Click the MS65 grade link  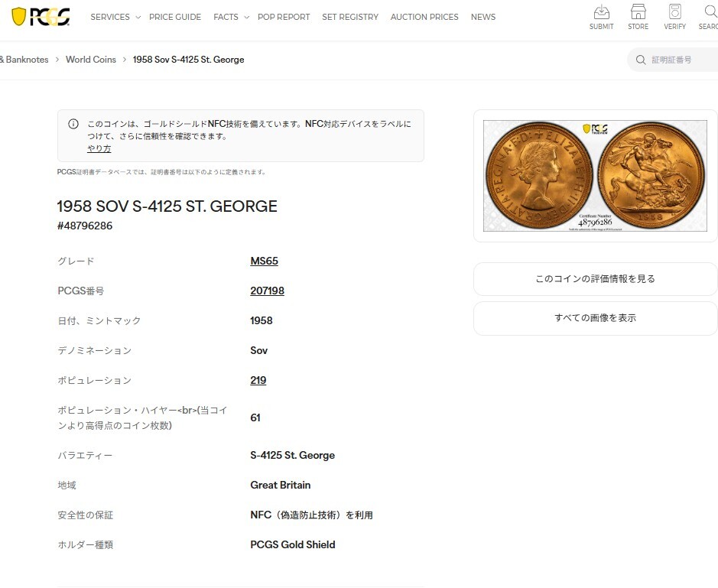pyautogui.click(x=264, y=261)
